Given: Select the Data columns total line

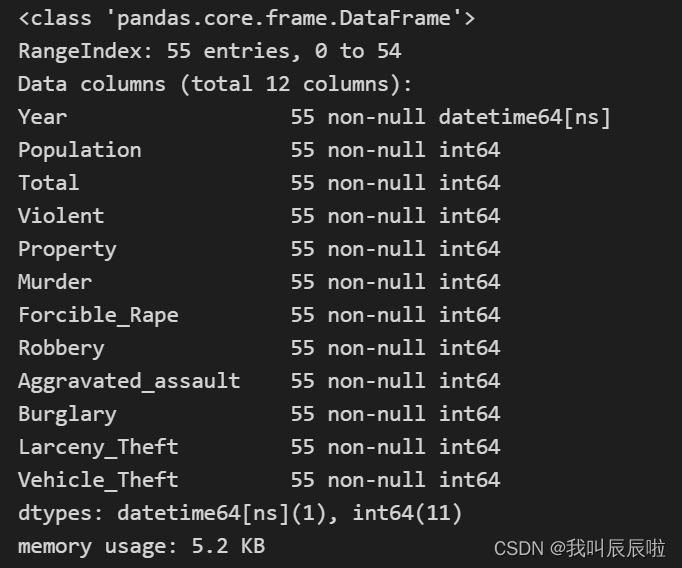Looking at the screenshot, I should click(215, 84).
